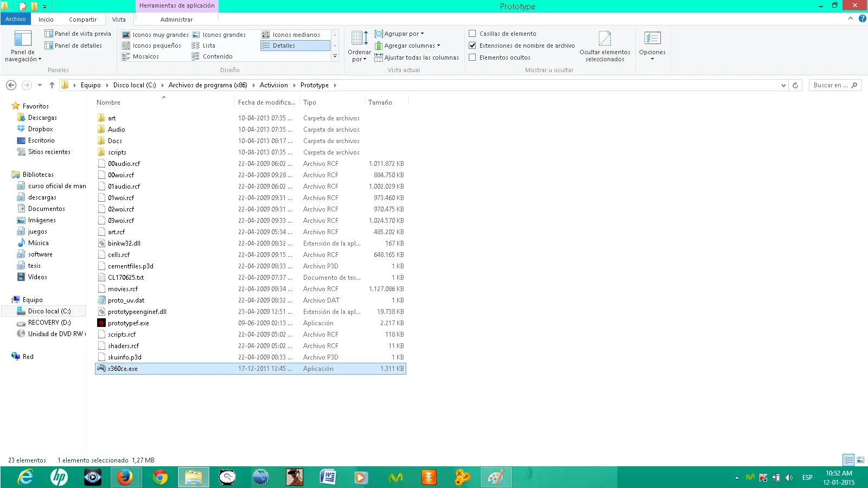Open Microsoft Word from the taskbar

pos(328,477)
